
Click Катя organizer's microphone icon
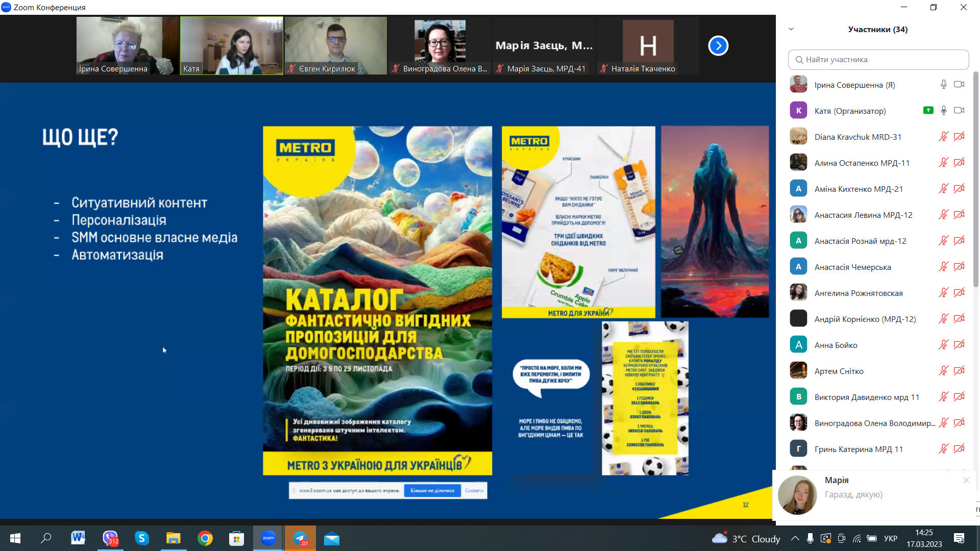[943, 111]
